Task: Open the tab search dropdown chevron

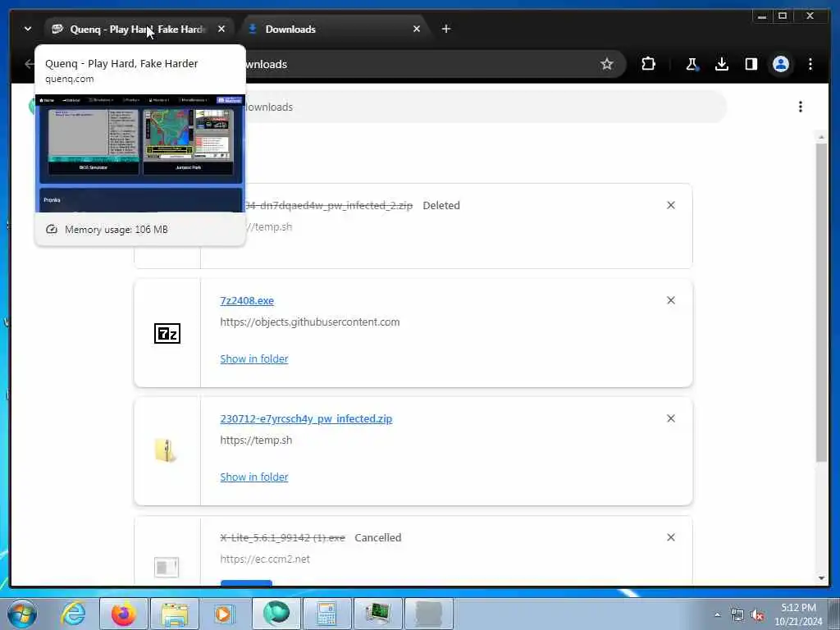Action: [x=27, y=29]
